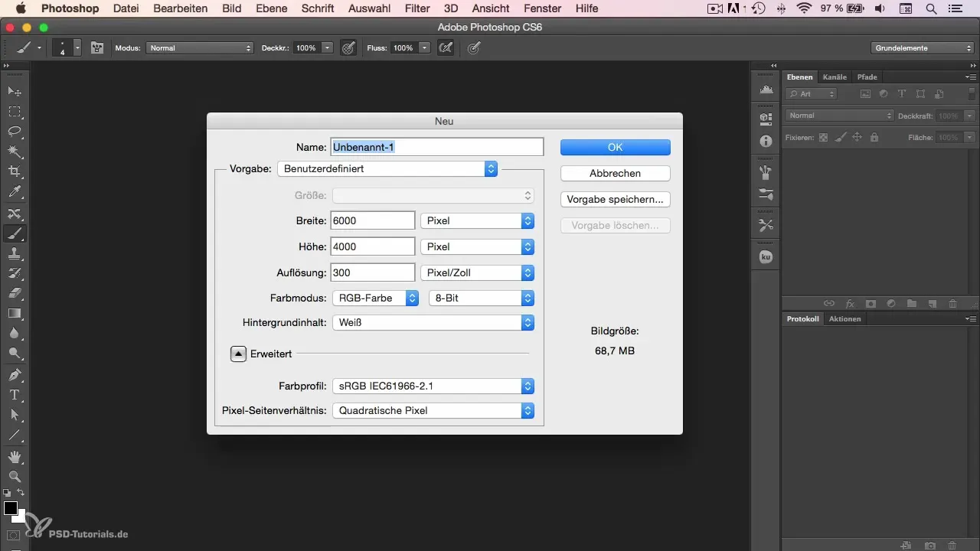980x551 pixels.
Task: Open the Histogram panel icon
Action: (766, 91)
